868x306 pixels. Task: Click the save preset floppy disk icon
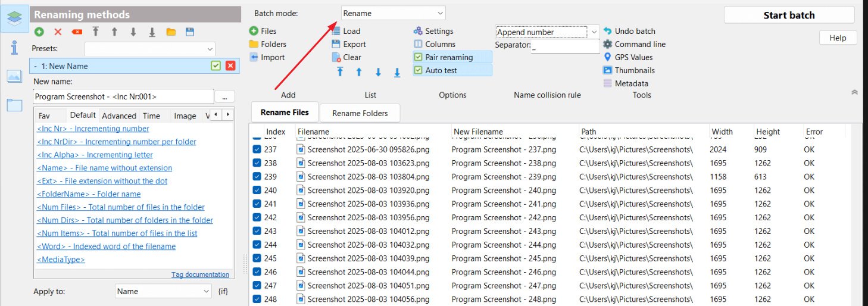(190, 32)
